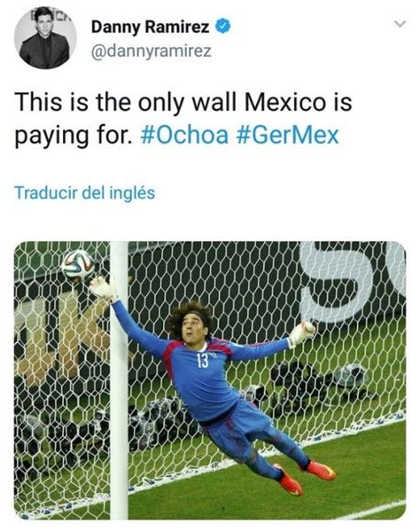Click the 'paying for.' tweet text

(74, 137)
